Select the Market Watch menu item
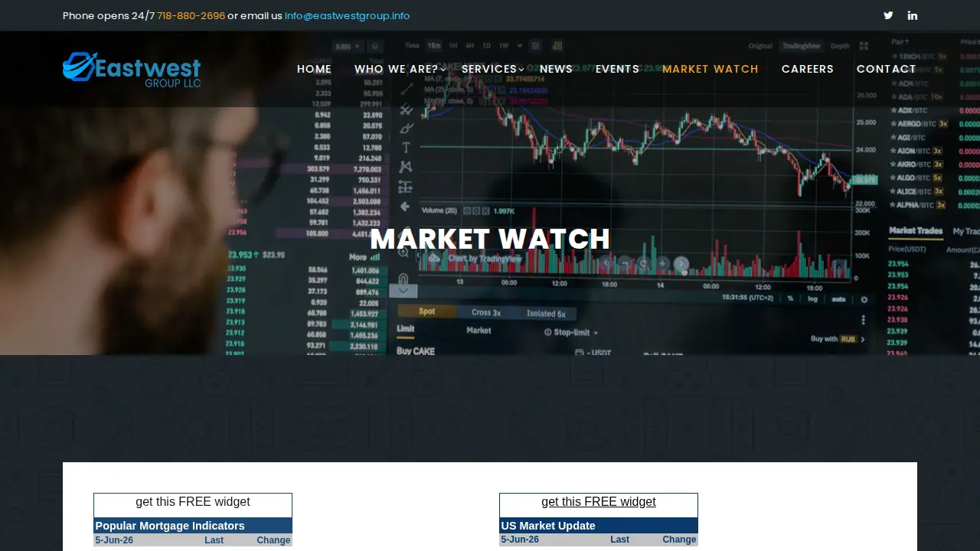This screenshot has width=980, height=551. (x=710, y=69)
